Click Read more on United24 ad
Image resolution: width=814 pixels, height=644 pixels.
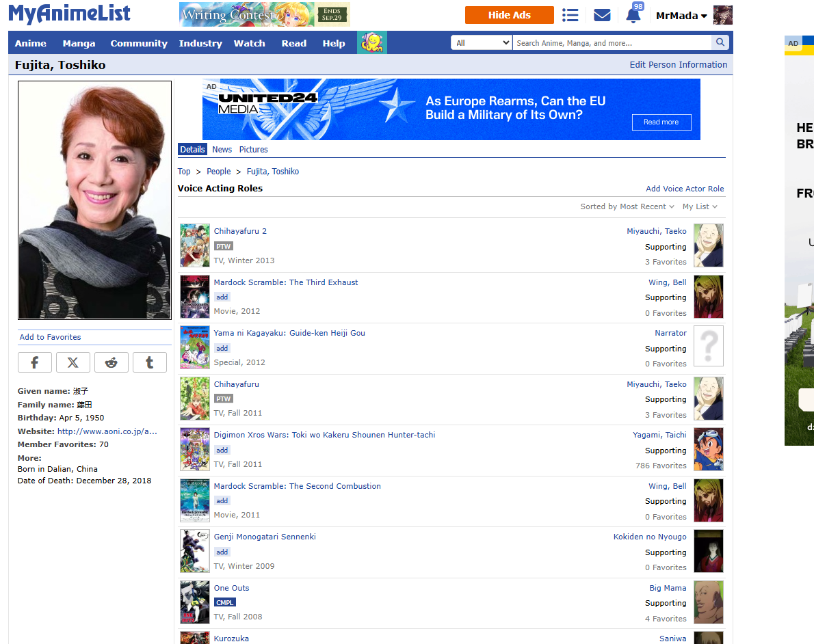(661, 122)
